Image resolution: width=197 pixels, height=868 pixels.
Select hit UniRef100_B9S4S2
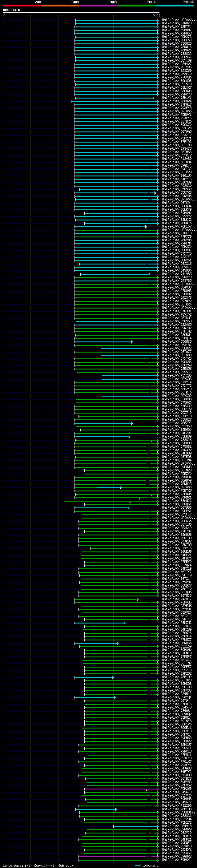pyautogui.click(x=177, y=853)
